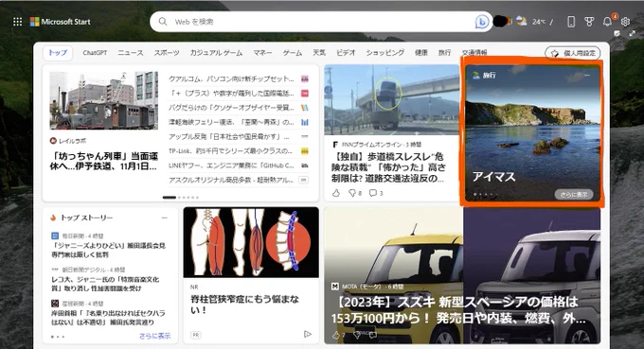The image size is (644, 349).
Task: Open the トップ ストーリー card options menu
Action: 164,218
